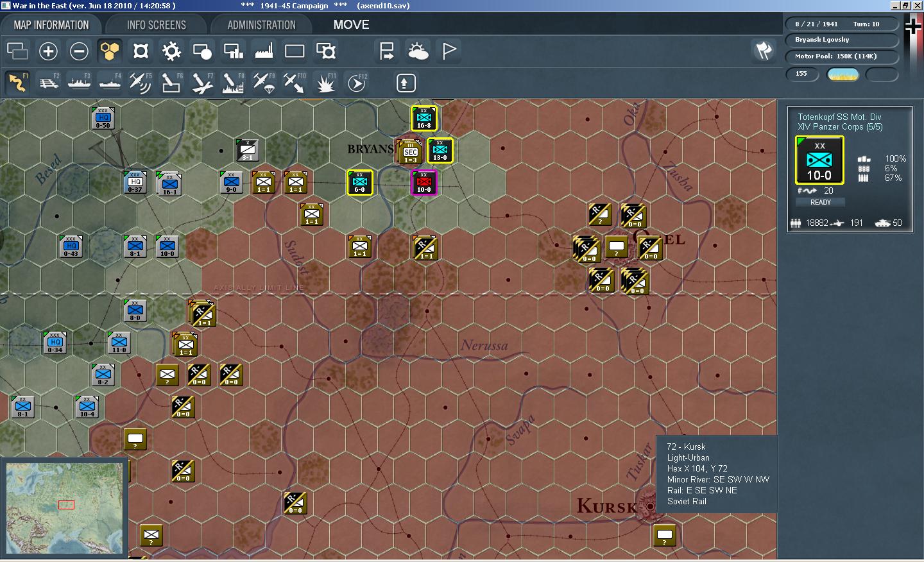Screen dimensions: 924x562
Task: Select Air recon mode (F5) icon
Action: [141, 83]
